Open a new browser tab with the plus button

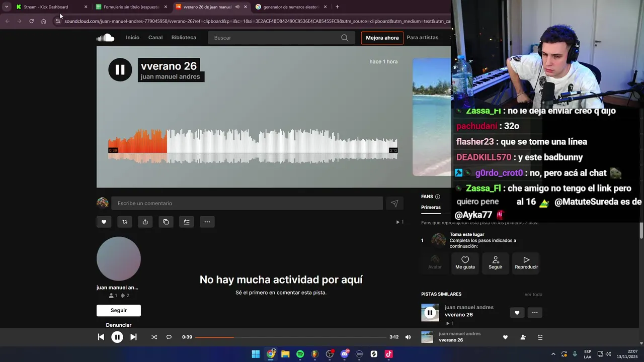pyautogui.click(x=337, y=7)
